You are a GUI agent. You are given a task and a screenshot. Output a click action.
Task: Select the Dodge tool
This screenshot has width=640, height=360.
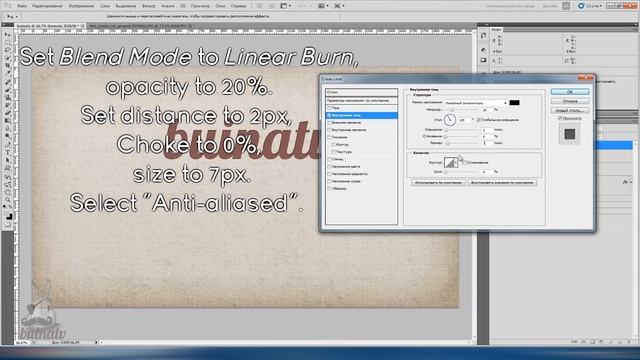9,136
